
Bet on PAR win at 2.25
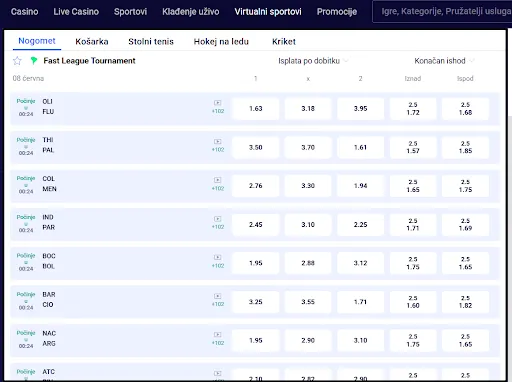click(360, 225)
